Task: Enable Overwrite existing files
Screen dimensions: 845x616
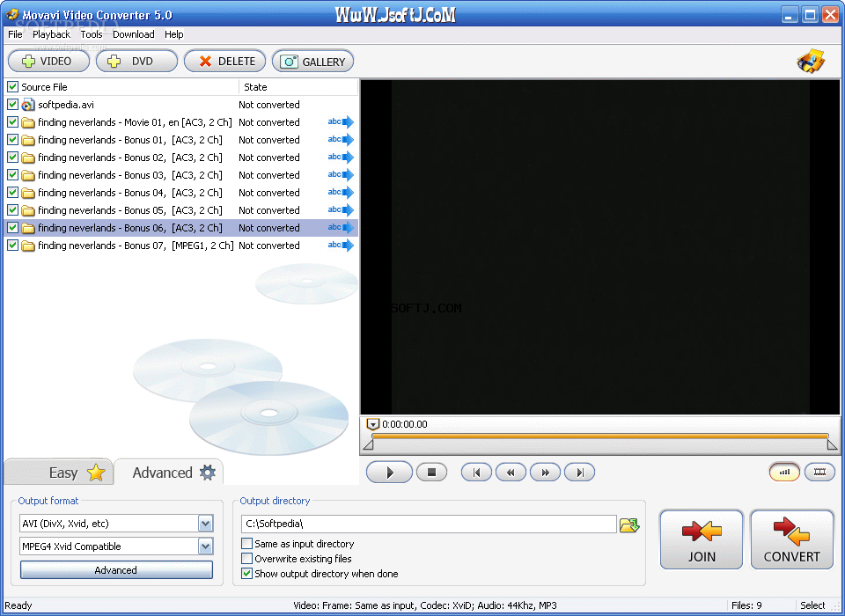Action: (246, 558)
